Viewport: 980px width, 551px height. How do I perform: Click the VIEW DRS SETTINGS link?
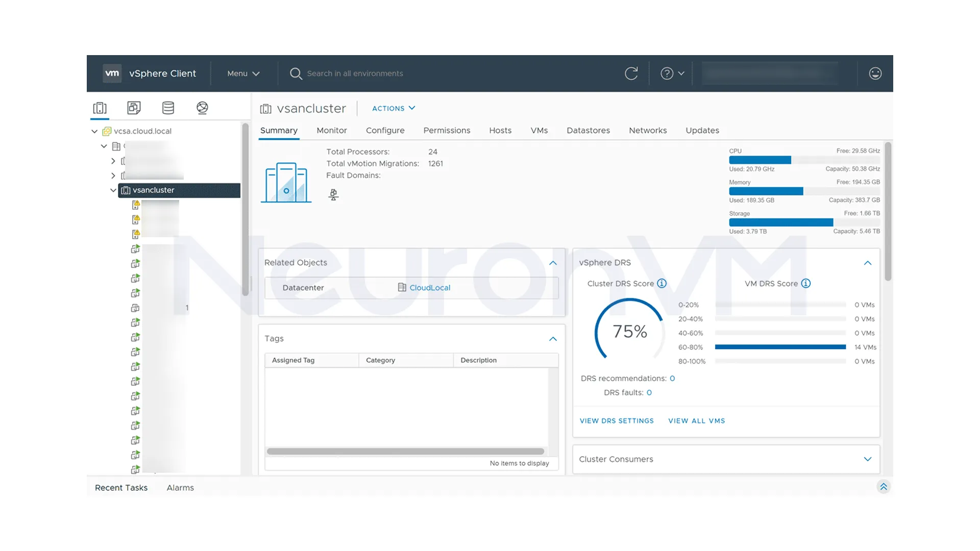coord(617,420)
